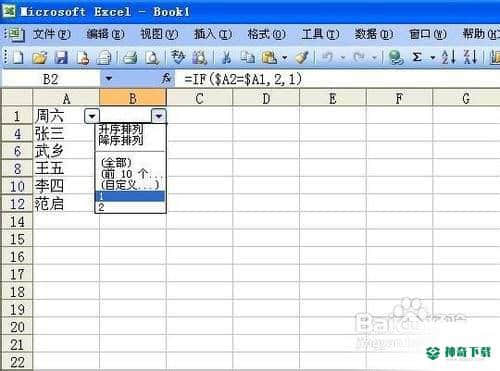The width and height of the screenshot is (500, 371).
Task: Click the Print icon in the toolbar
Action: click(x=130, y=58)
